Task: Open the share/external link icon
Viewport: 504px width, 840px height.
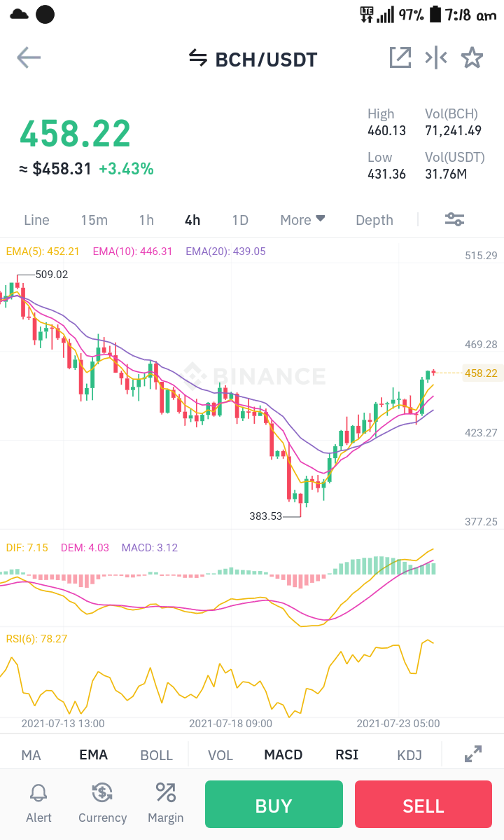Action: click(x=400, y=57)
